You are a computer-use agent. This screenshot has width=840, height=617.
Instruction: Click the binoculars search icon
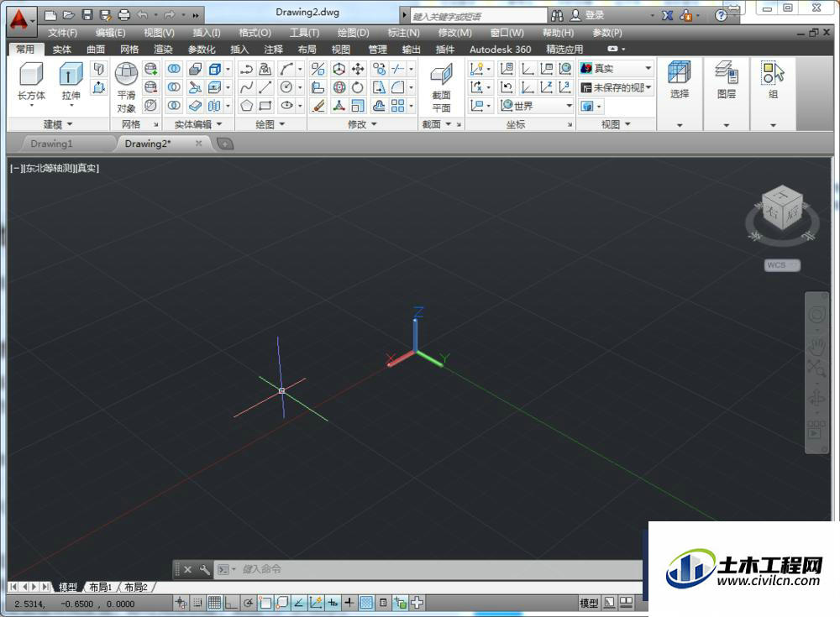point(557,16)
